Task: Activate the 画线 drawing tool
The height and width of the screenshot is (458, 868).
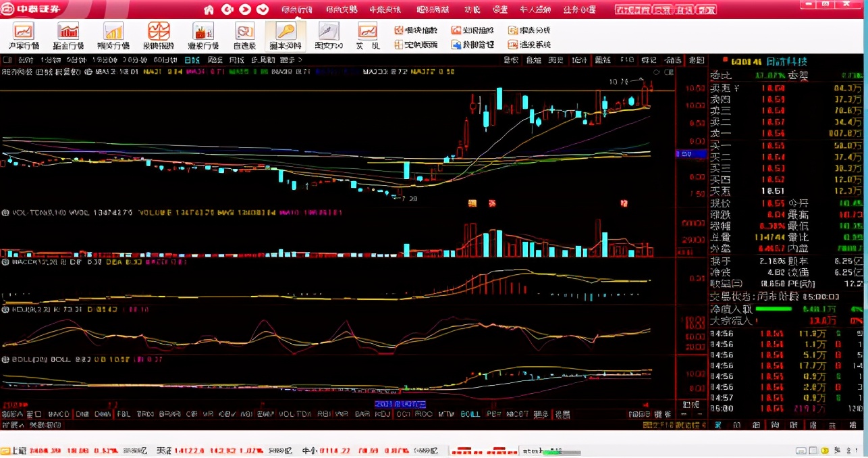Action: (602, 60)
